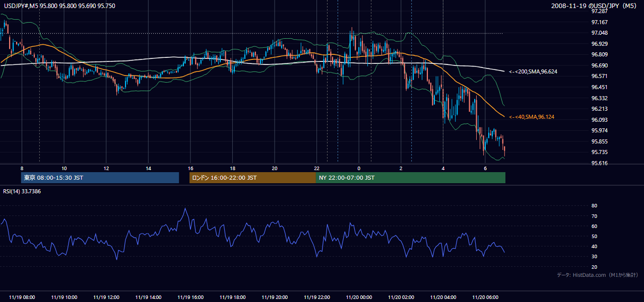Select the 40 SMA label reading 96.124
Viewport: 644px width, 302px height.
[532, 117]
